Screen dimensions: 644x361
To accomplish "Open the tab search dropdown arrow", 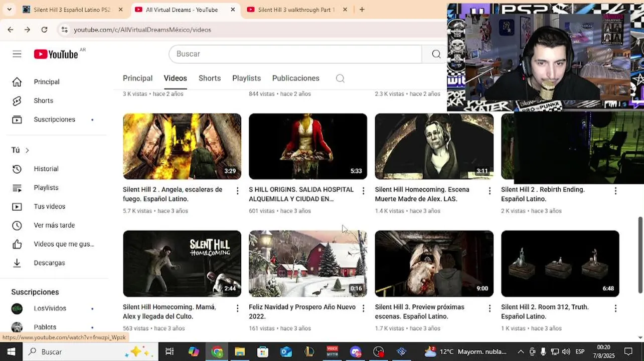I will (x=9, y=10).
